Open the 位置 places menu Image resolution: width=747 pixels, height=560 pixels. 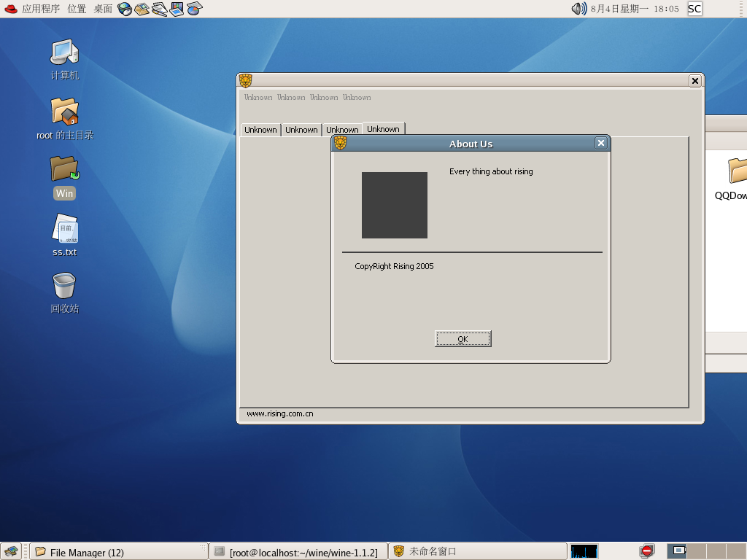point(77,9)
